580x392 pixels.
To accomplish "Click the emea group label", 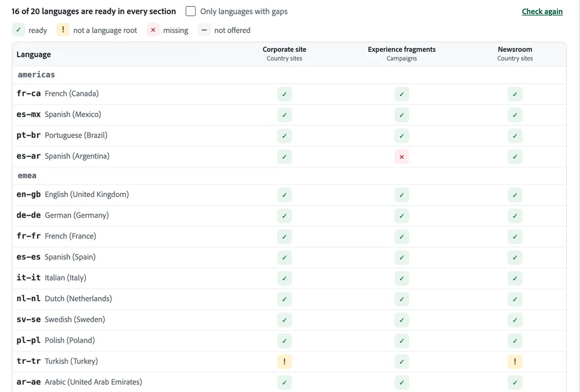I will coord(27,175).
